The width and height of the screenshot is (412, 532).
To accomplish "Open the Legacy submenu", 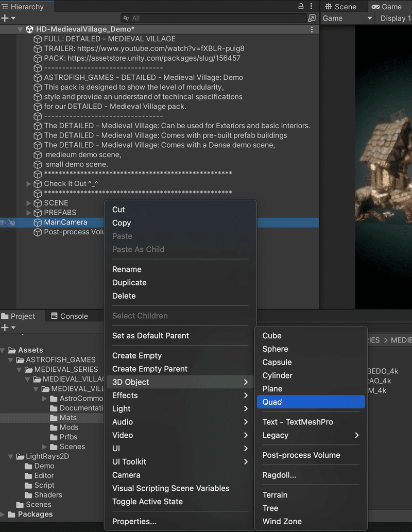I will 311,435.
